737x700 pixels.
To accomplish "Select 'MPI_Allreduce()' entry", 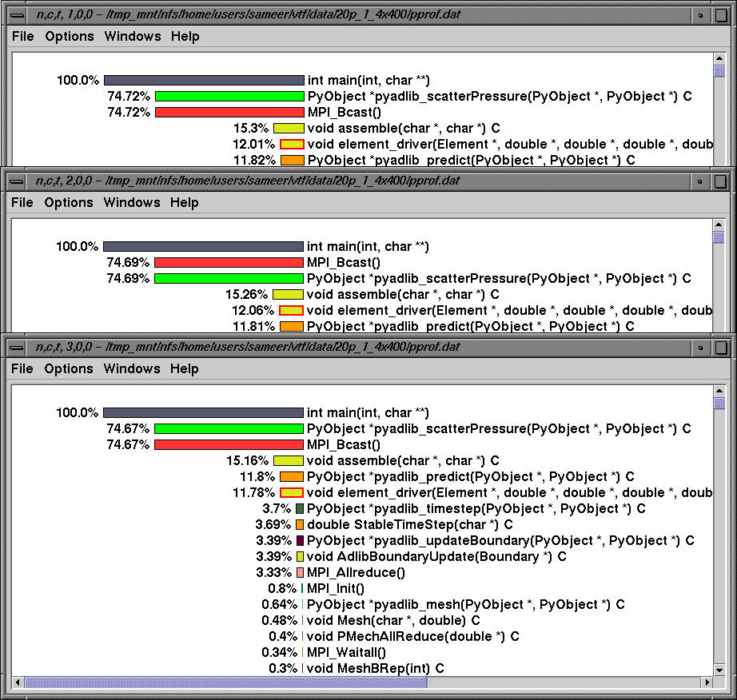I will point(356,573).
